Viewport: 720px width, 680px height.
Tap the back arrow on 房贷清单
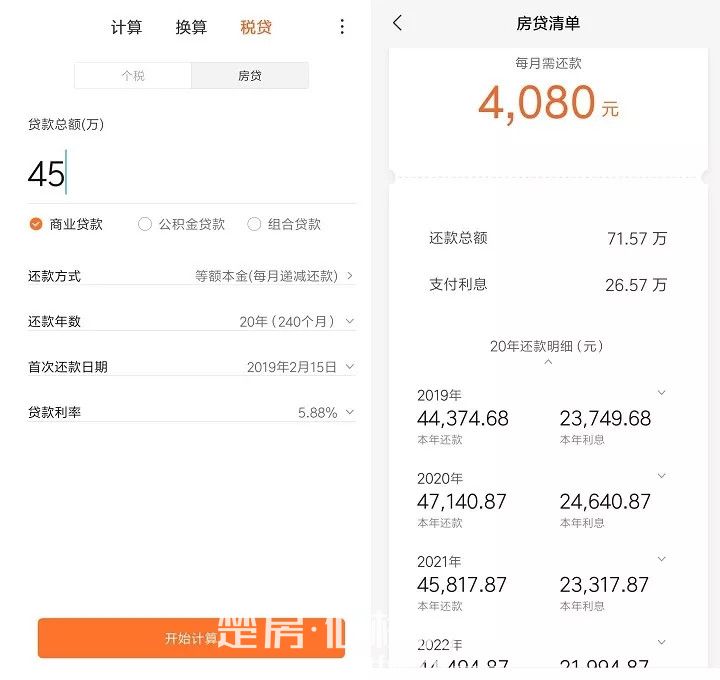click(398, 23)
